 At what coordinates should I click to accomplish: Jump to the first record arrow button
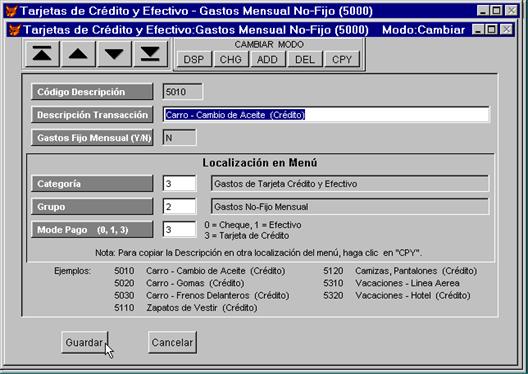[42, 54]
